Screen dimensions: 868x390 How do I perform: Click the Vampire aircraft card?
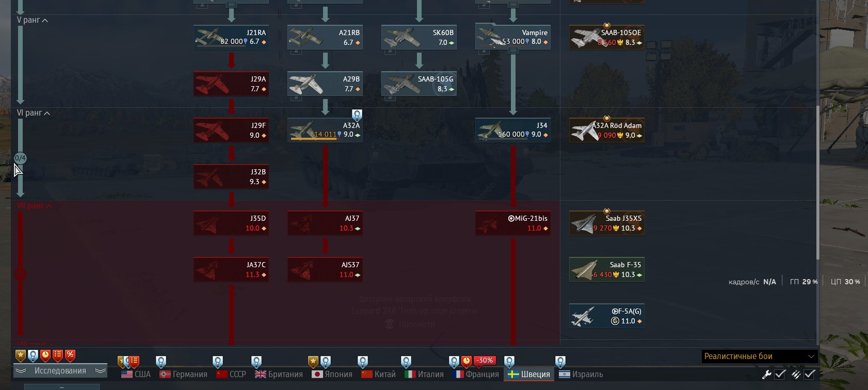(512, 37)
